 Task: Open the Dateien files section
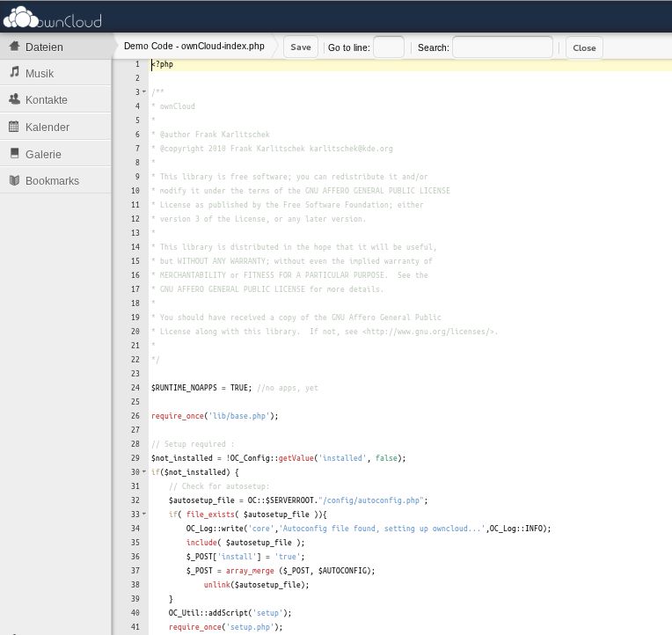(55, 47)
